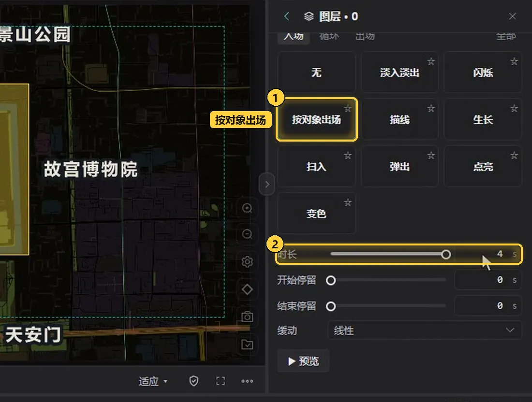Take a snapshot with camera icon
Viewport: 532px width, 402px height.
(x=247, y=317)
